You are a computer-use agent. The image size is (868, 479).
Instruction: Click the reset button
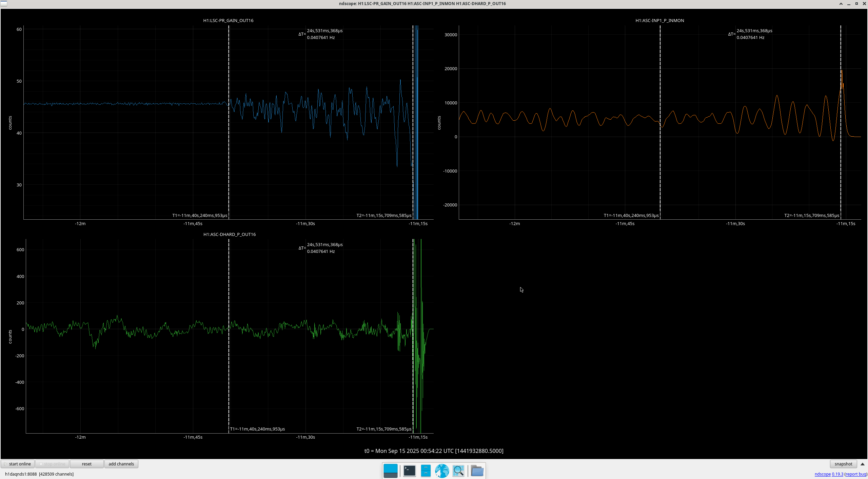pyautogui.click(x=86, y=464)
